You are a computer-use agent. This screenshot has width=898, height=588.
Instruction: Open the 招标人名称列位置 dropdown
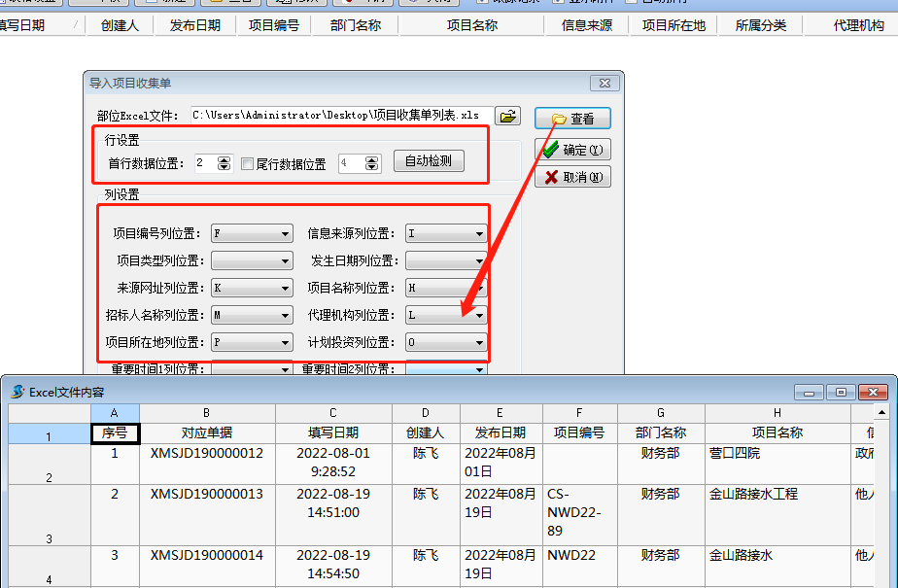[x=285, y=316]
